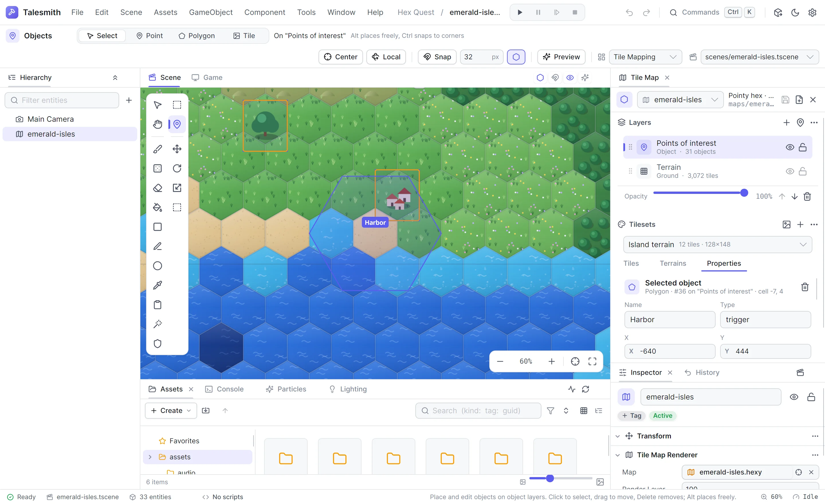Open the Terrains tab

(672, 263)
